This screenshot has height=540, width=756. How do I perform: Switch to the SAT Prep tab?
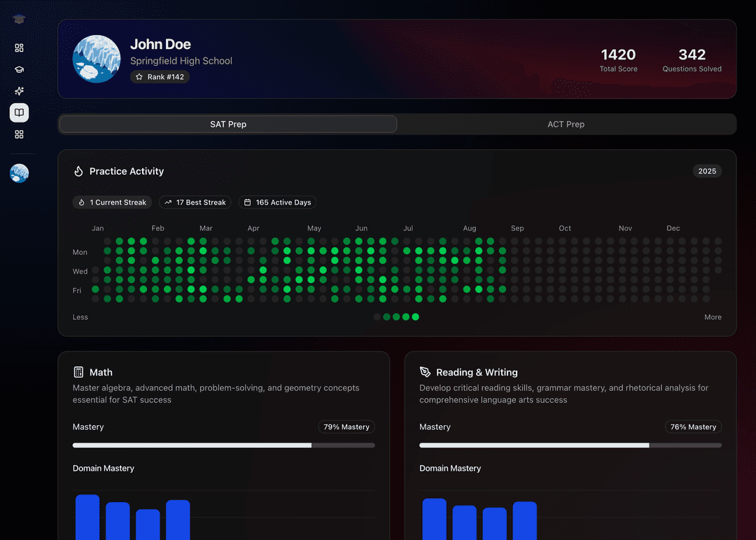pos(228,125)
